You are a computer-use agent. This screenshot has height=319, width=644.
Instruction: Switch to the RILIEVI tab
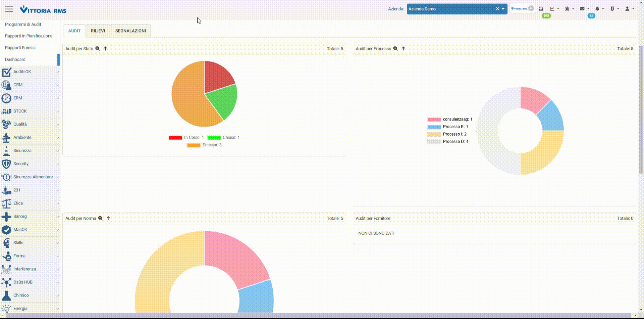(x=98, y=31)
